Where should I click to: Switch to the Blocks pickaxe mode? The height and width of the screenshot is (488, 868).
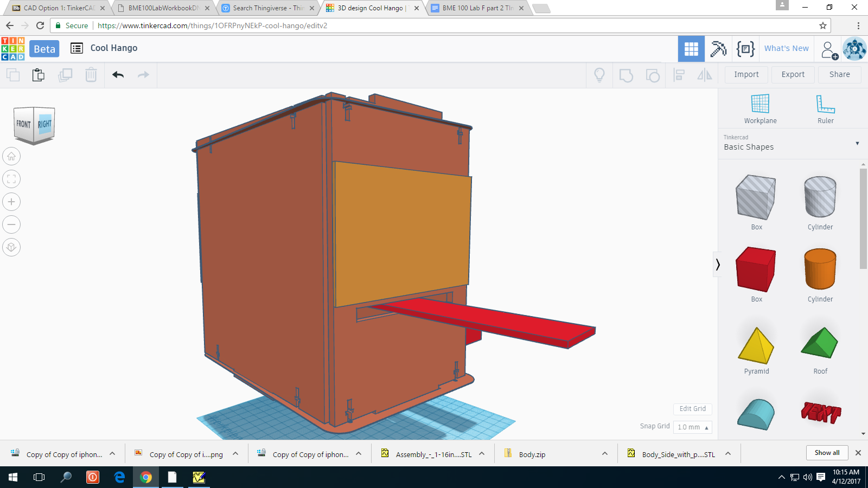(718, 49)
